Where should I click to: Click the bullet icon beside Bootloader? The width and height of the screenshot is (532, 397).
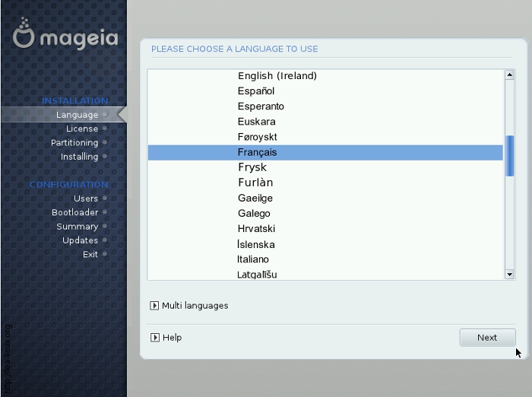[105, 212]
